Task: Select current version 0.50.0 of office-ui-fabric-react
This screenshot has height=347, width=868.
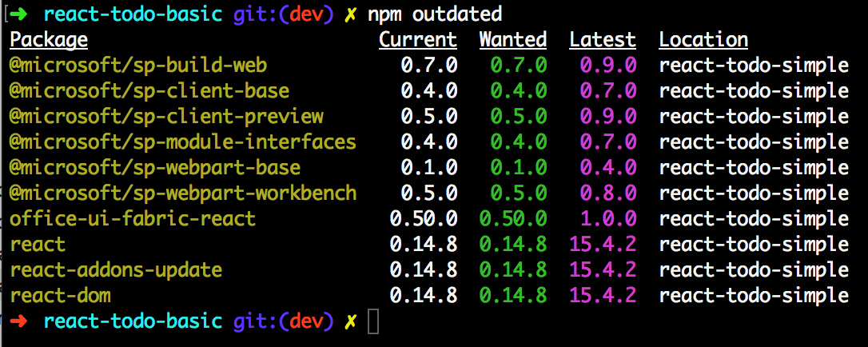Action: (x=424, y=218)
